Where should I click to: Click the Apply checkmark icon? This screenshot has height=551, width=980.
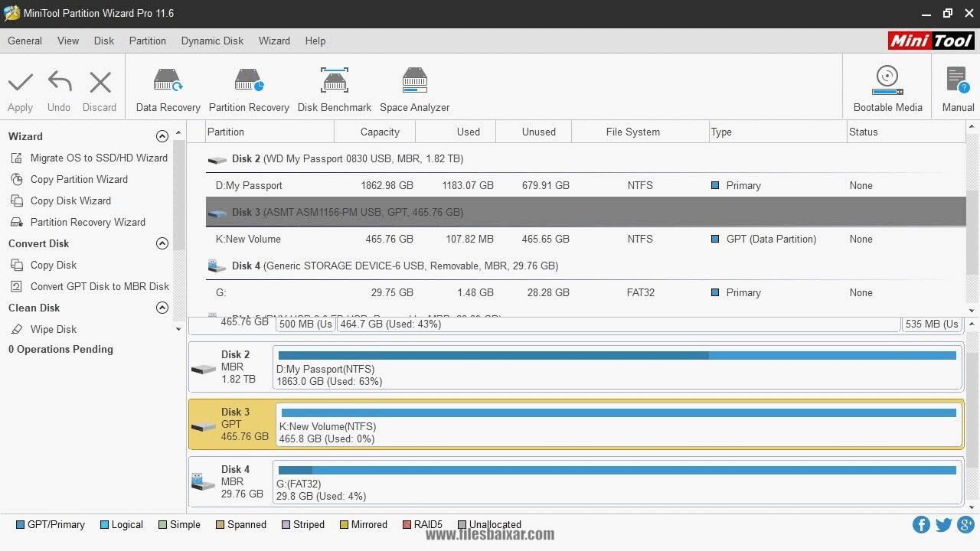tap(20, 82)
